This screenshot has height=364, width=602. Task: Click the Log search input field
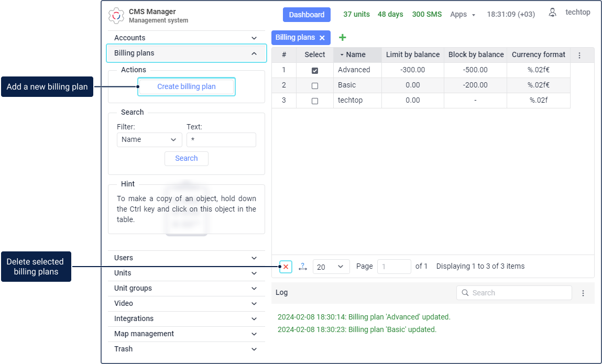click(x=519, y=293)
